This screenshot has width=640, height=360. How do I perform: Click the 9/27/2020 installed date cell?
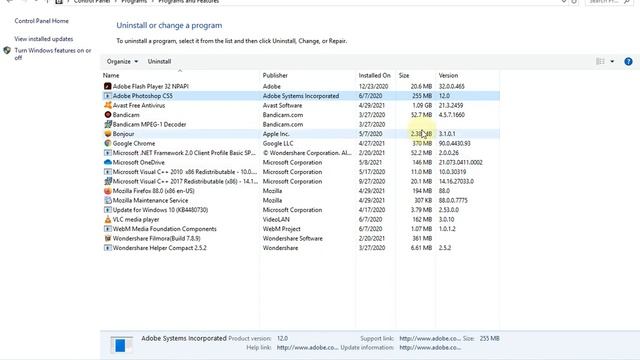(x=371, y=181)
